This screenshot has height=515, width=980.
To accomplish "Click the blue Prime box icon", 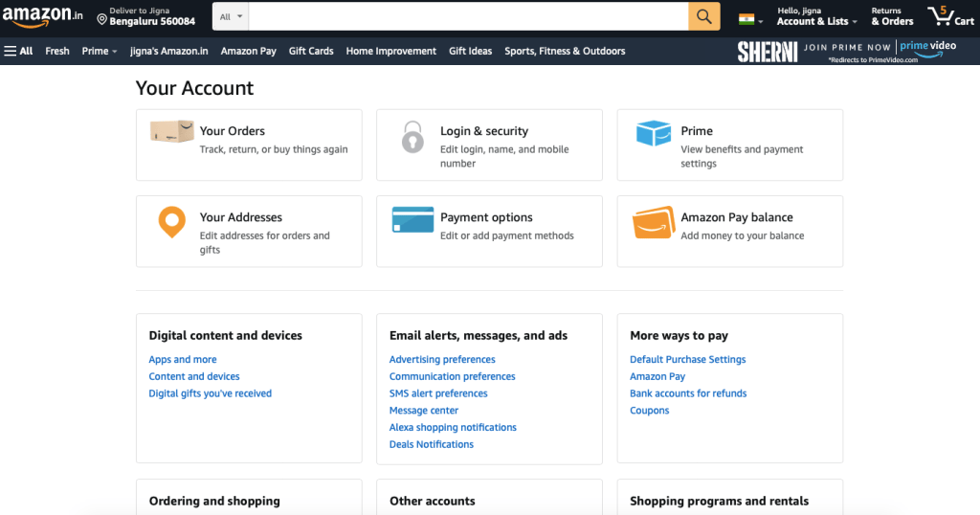I will tap(653, 133).
